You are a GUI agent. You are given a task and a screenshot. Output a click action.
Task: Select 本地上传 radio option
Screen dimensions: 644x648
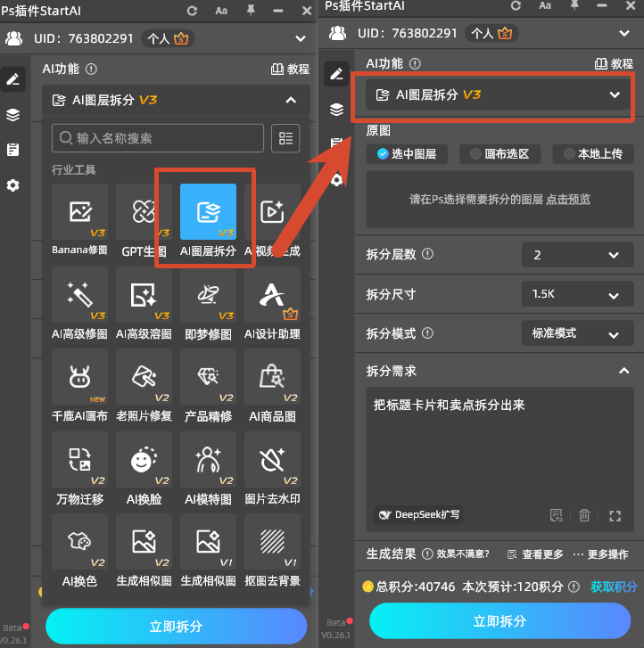[593, 154]
